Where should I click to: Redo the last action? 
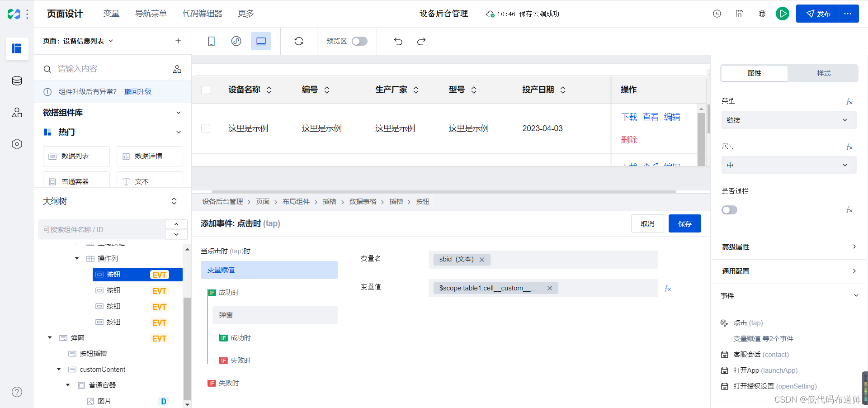[421, 42]
